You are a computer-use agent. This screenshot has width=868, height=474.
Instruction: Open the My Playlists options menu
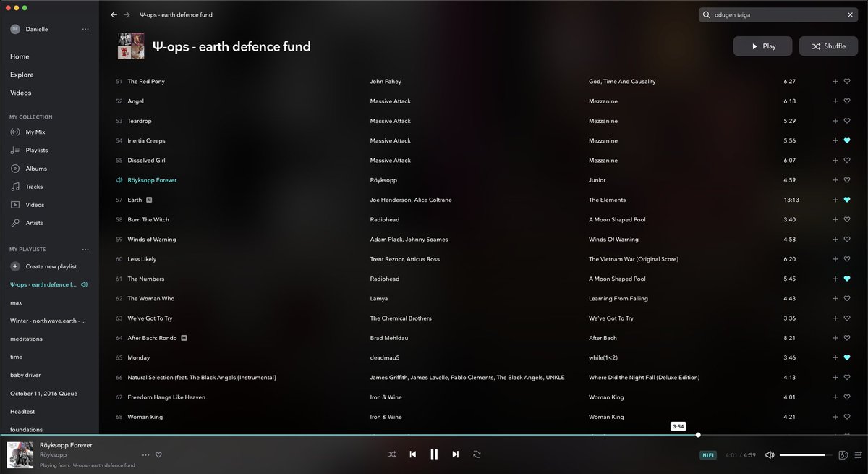tap(85, 250)
